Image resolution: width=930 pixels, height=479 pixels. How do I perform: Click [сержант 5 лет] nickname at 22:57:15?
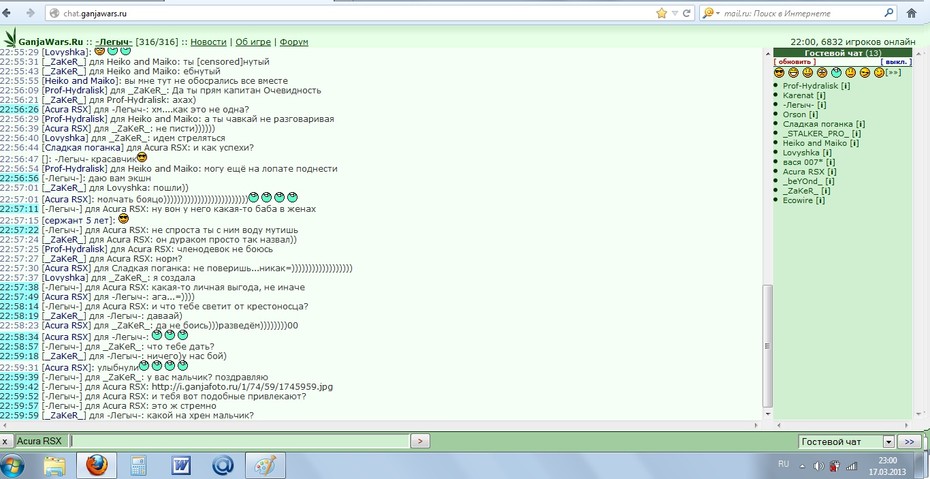(x=79, y=220)
